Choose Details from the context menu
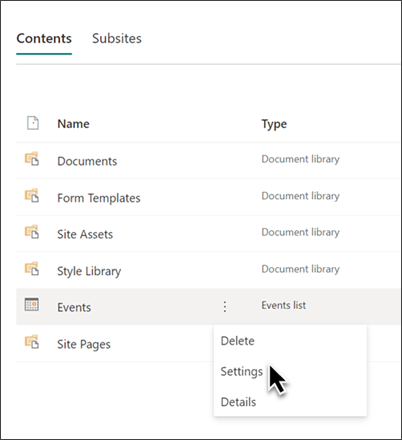Image resolution: width=402 pixels, height=440 pixels. tap(238, 402)
